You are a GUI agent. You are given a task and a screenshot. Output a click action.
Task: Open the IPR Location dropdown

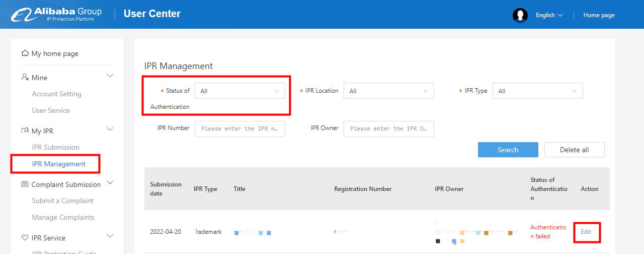[388, 91]
